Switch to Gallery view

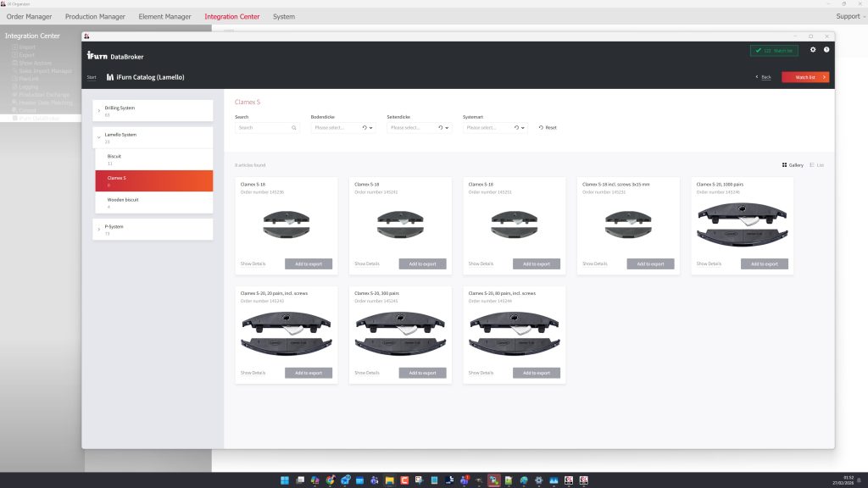coord(792,165)
